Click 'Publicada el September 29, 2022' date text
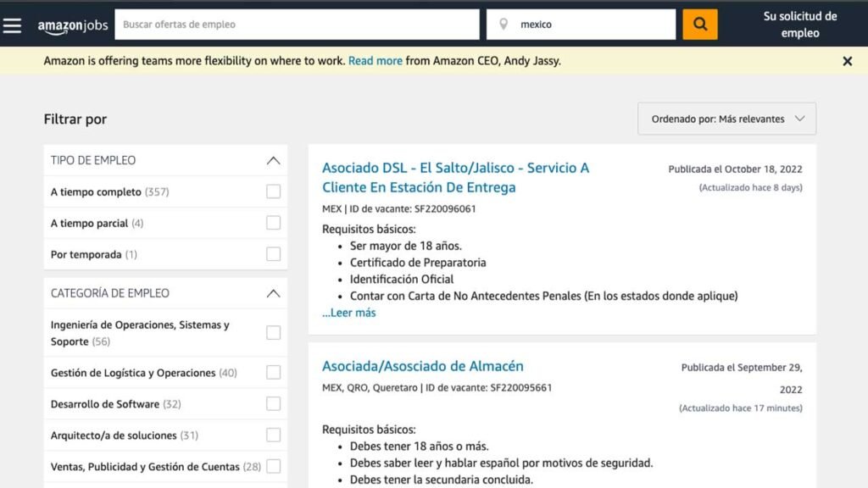 [x=742, y=379]
